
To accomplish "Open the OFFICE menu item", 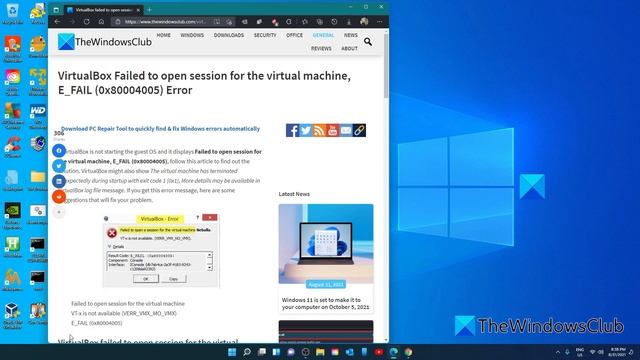I will point(294,35).
